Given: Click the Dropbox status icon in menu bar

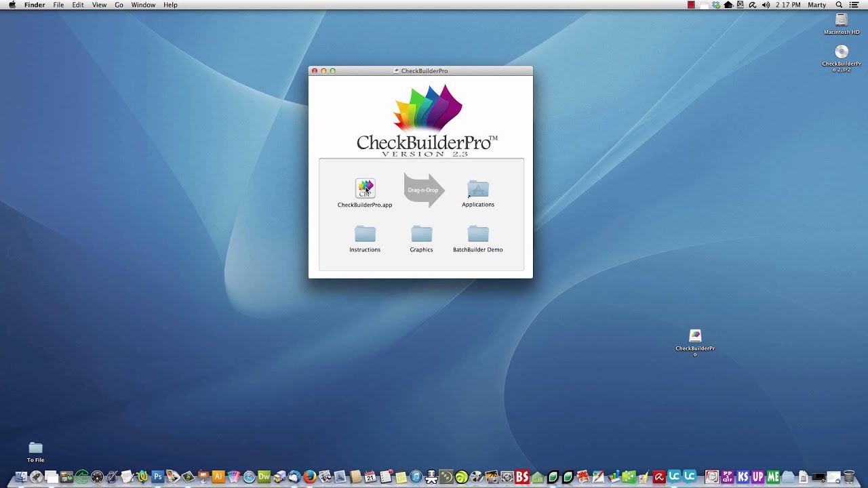Looking at the screenshot, I should (x=716, y=5).
